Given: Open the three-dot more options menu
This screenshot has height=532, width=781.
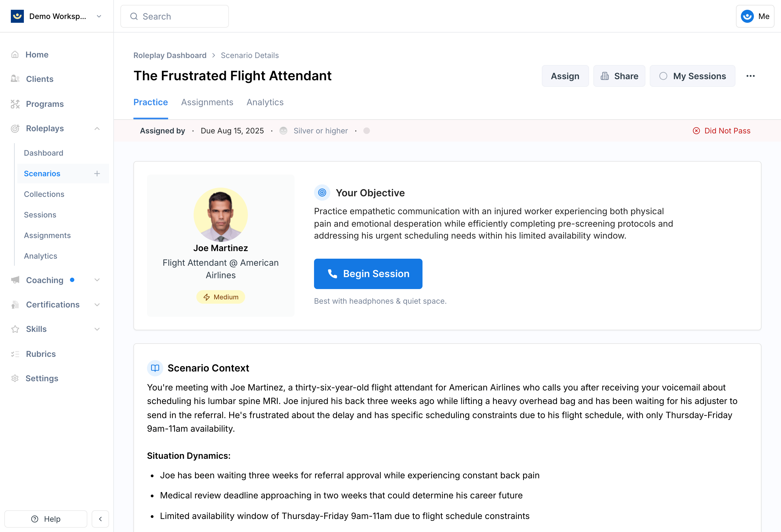Looking at the screenshot, I should pyautogui.click(x=750, y=76).
